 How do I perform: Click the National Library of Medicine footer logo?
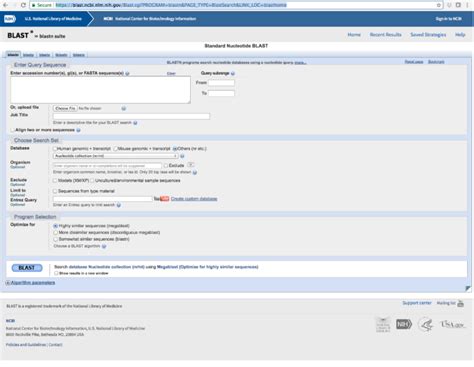click(x=383, y=324)
